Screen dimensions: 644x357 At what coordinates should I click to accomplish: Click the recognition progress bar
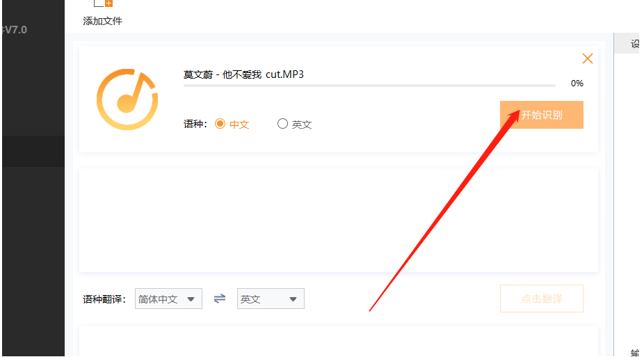tap(369, 86)
